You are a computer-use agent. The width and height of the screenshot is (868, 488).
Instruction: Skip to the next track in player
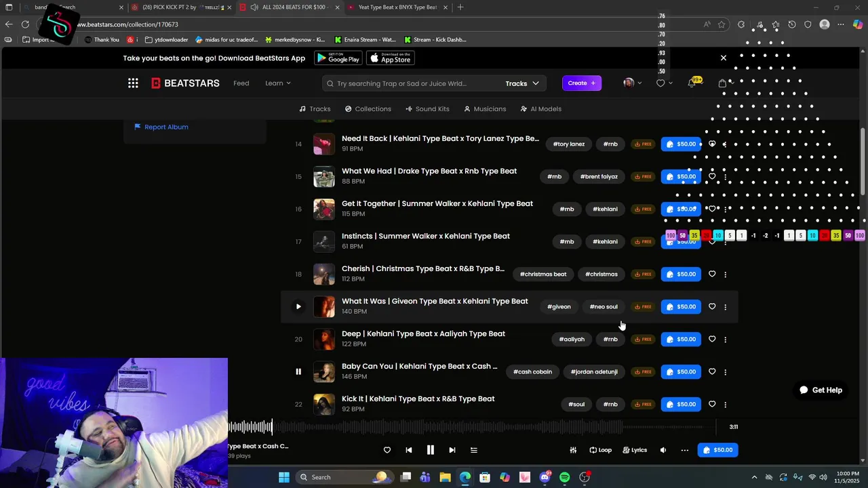[452, 450]
